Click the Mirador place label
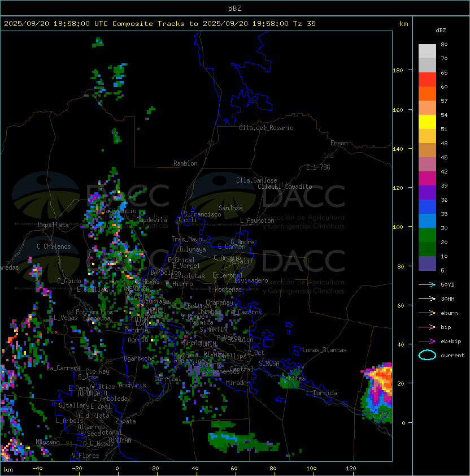Image resolution: width=470 pixels, height=476 pixels. tap(238, 383)
